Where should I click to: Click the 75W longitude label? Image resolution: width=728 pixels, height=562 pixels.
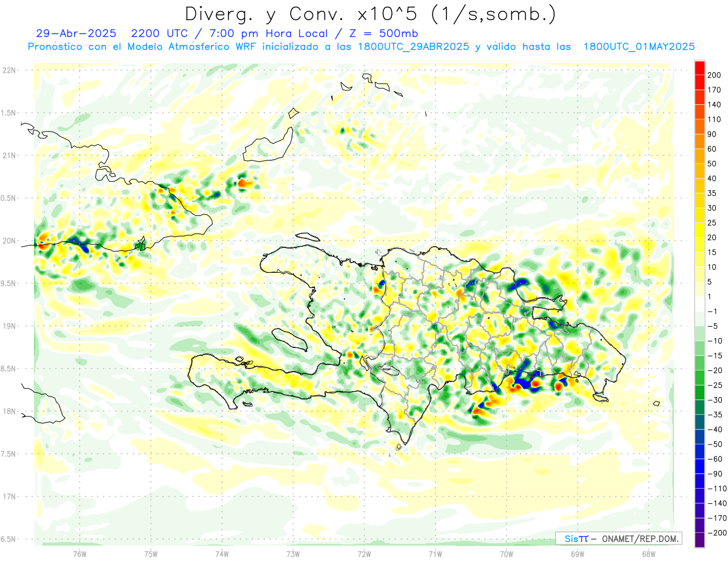(150, 554)
